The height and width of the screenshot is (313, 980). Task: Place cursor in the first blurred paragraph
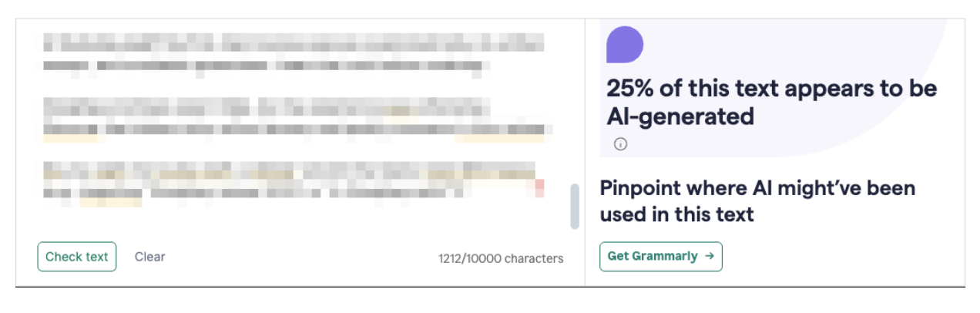pyautogui.click(x=293, y=52)
